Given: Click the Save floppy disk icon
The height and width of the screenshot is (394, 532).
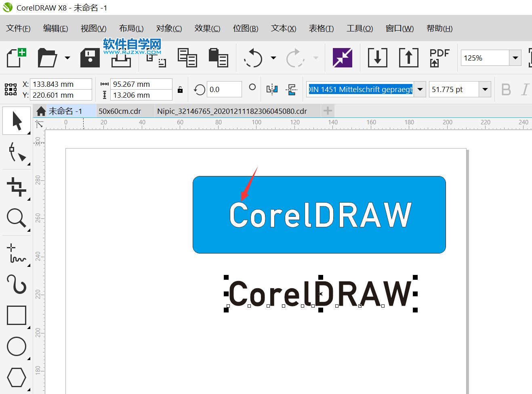Looking at the screenshot, I should (x=90, y=58).
